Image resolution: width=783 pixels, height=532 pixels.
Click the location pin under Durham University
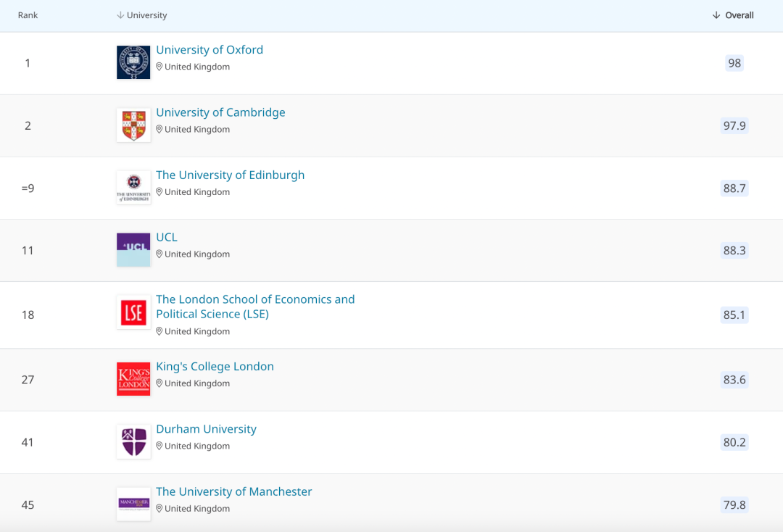(159, 446)
